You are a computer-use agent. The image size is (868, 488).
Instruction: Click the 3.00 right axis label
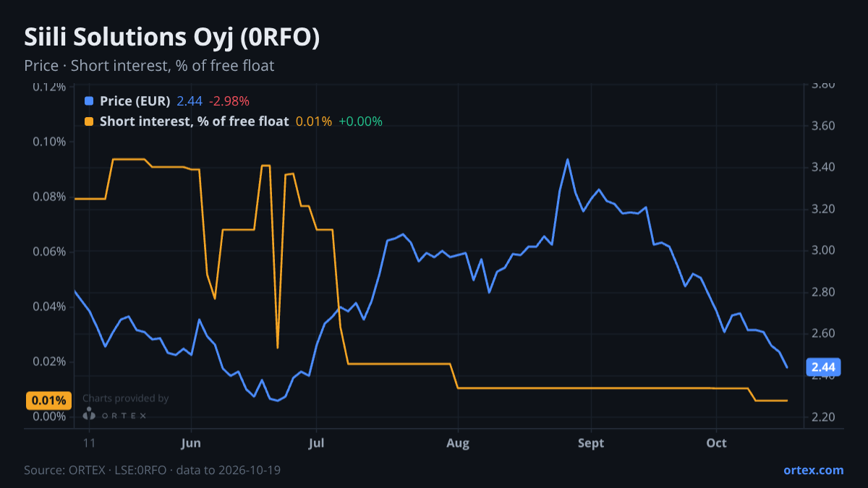coord(824,251)
